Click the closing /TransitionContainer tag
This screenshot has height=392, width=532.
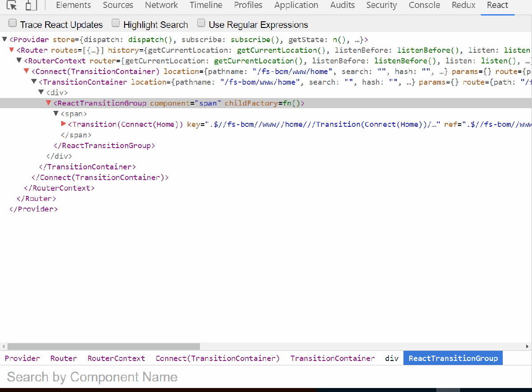[87, 167]
